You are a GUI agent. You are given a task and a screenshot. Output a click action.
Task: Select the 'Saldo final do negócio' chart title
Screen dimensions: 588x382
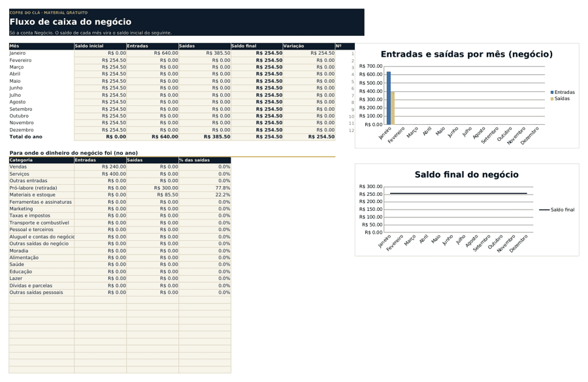[466, 175]
